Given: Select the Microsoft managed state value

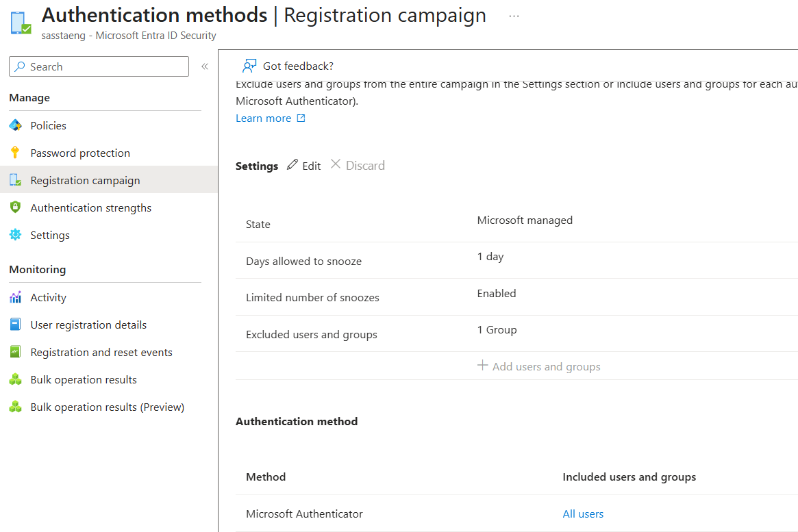Looking at the screenshot, I should 525,220.
